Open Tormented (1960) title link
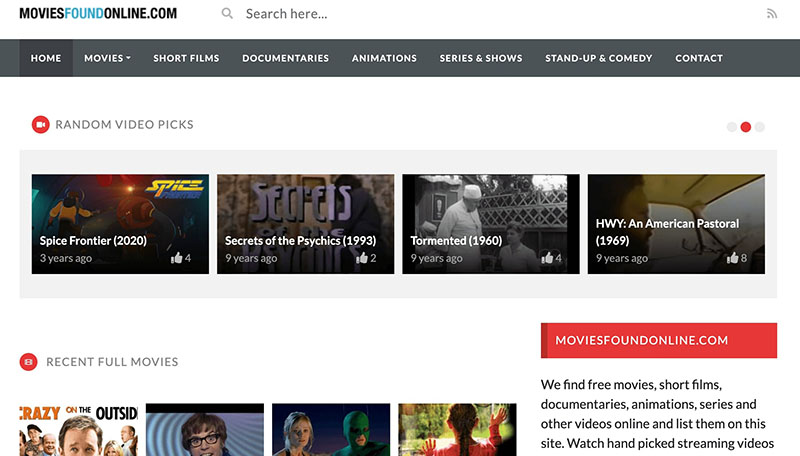The image size is (800, 456). point(456,240)
